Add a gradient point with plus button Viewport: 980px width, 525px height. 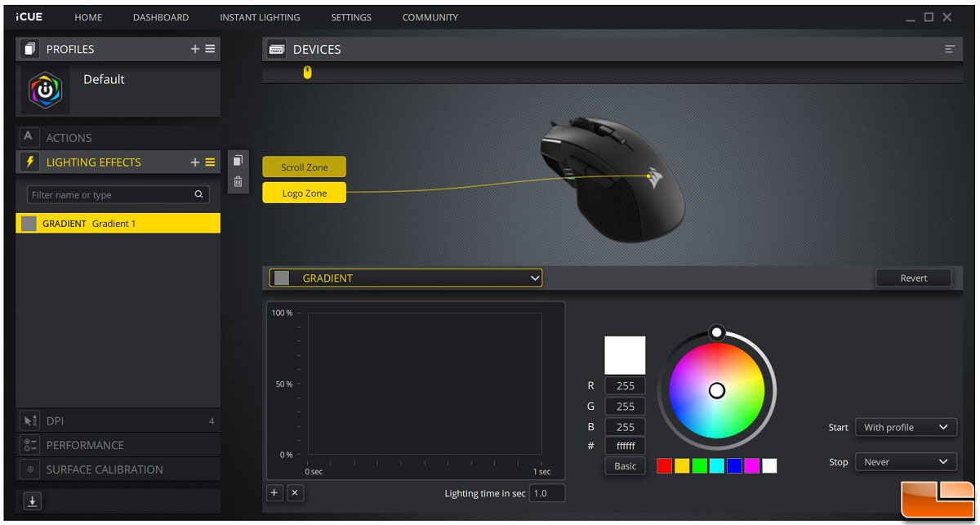274,492
